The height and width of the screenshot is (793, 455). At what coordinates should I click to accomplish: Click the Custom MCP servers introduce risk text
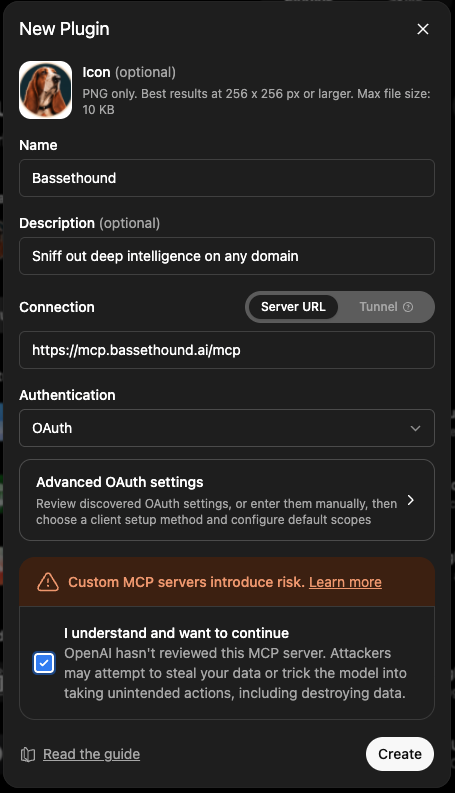pos(187,582)
